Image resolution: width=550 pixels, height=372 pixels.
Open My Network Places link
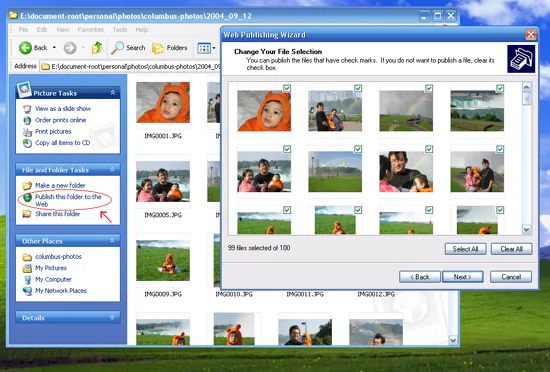tap(61, 291)
